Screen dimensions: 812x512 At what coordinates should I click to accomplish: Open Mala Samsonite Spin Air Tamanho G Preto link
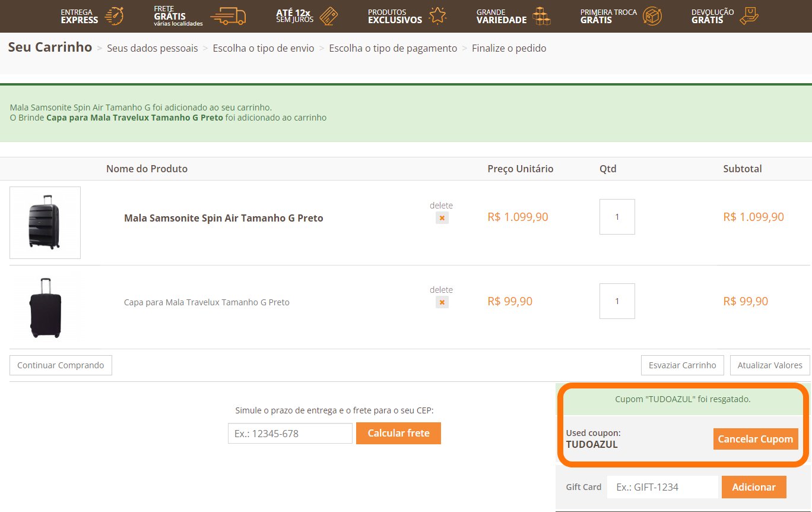pos(224,218)
